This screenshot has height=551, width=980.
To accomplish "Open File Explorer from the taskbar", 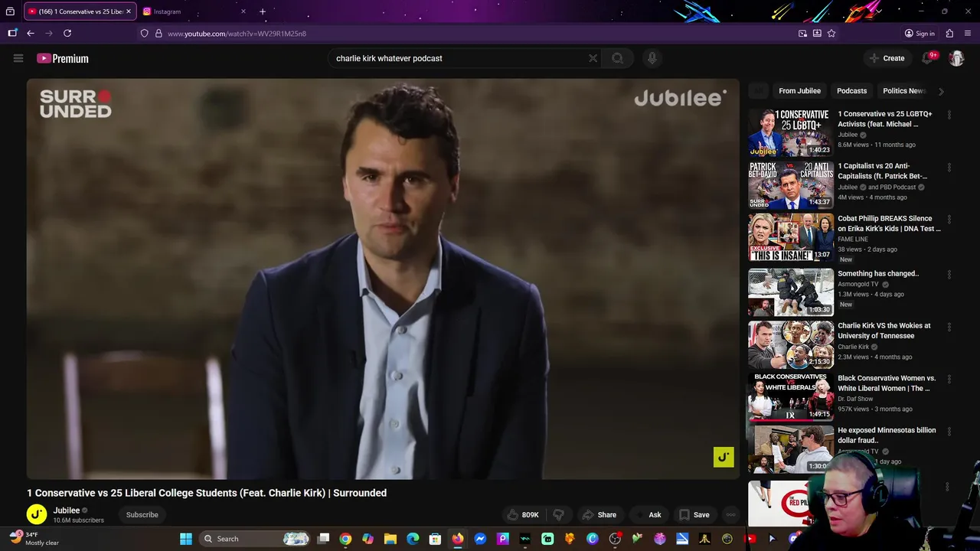I will click(x=390, y=539).
